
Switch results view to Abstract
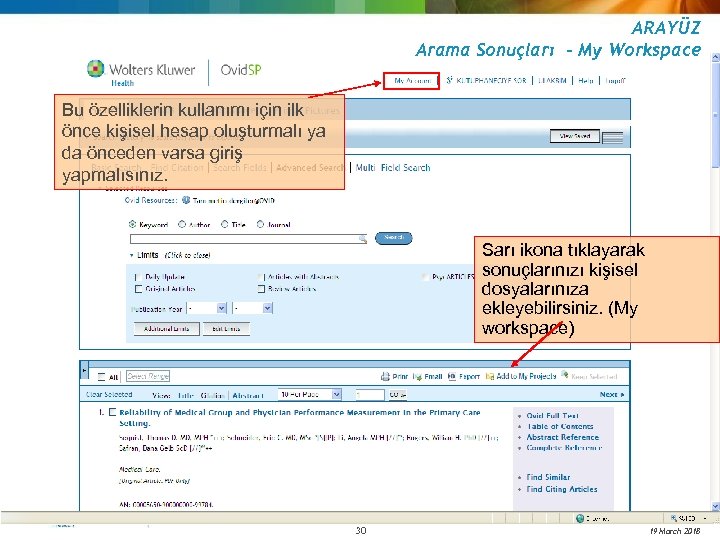(248, 395)
